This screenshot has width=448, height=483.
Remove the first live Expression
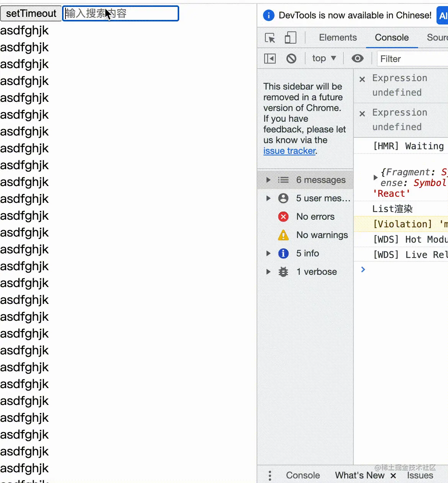362,79
